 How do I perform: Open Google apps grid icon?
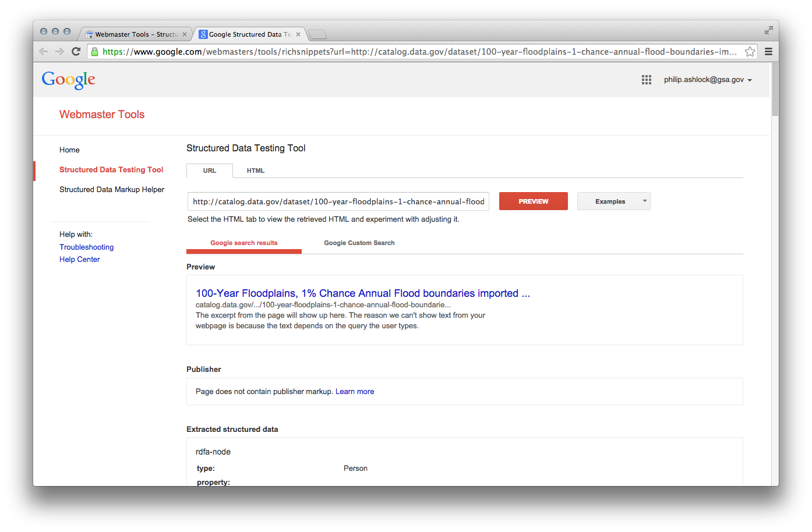(647, 80)
